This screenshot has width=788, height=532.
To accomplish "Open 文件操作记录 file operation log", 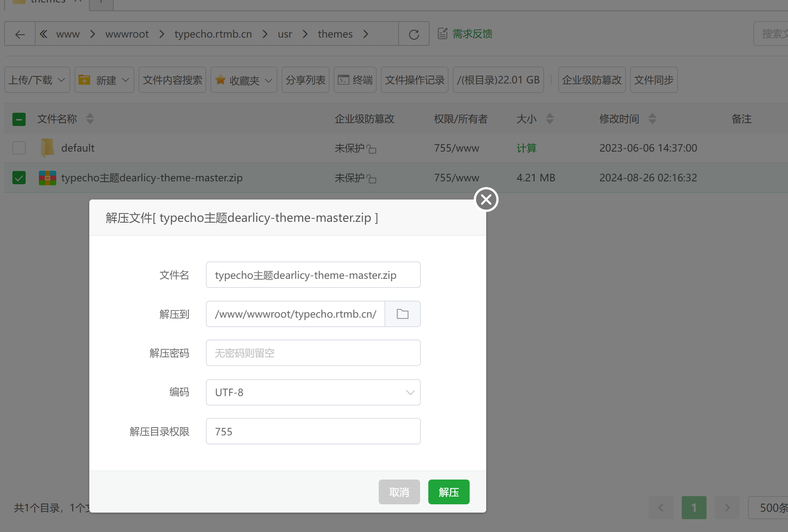I will tap(414, 80).
